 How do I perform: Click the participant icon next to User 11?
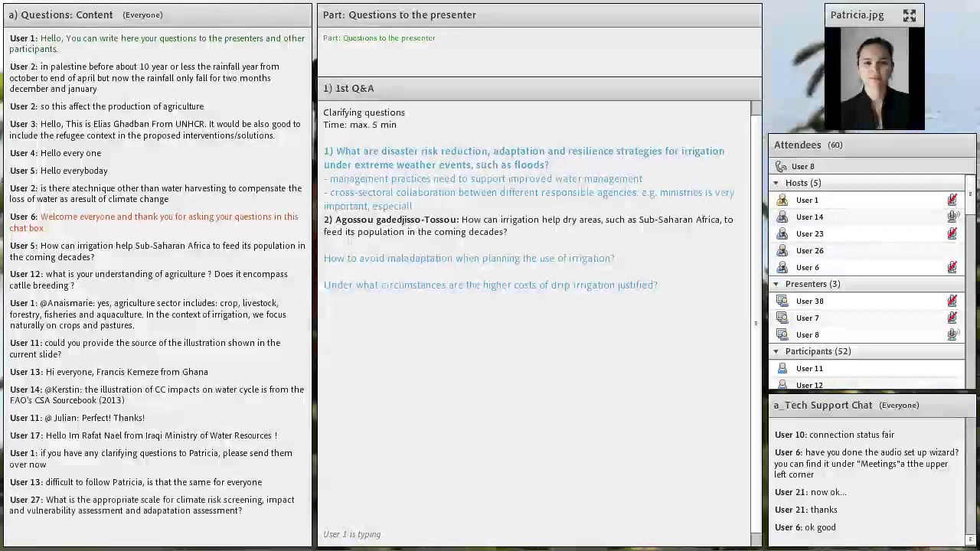pyautogui.click(x=782, y=368)
